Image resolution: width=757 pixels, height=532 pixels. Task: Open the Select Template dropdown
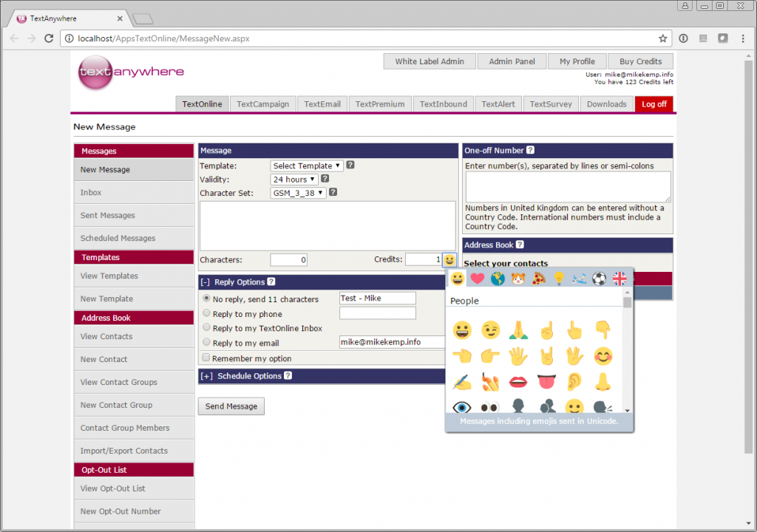(307, 166)
